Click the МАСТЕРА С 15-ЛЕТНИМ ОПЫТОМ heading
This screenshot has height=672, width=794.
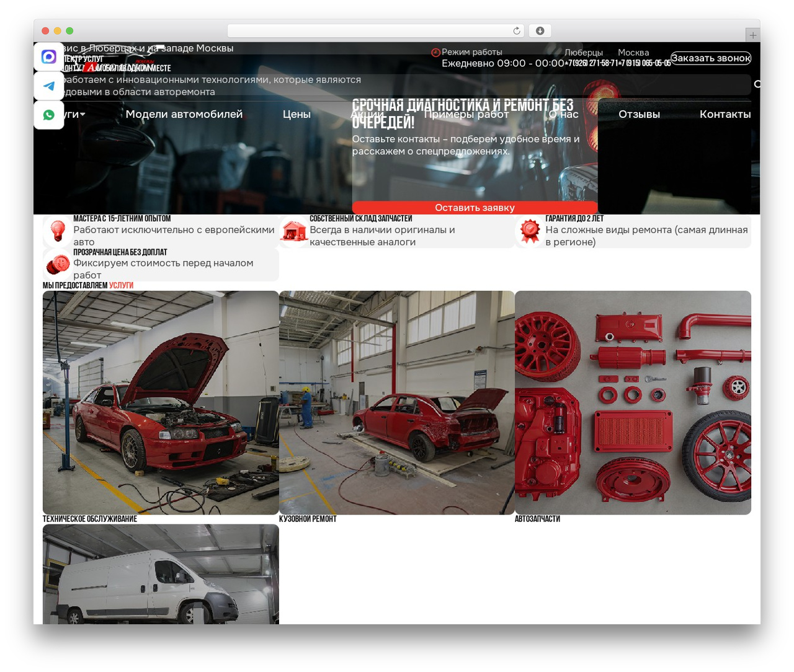pos(122,219)
